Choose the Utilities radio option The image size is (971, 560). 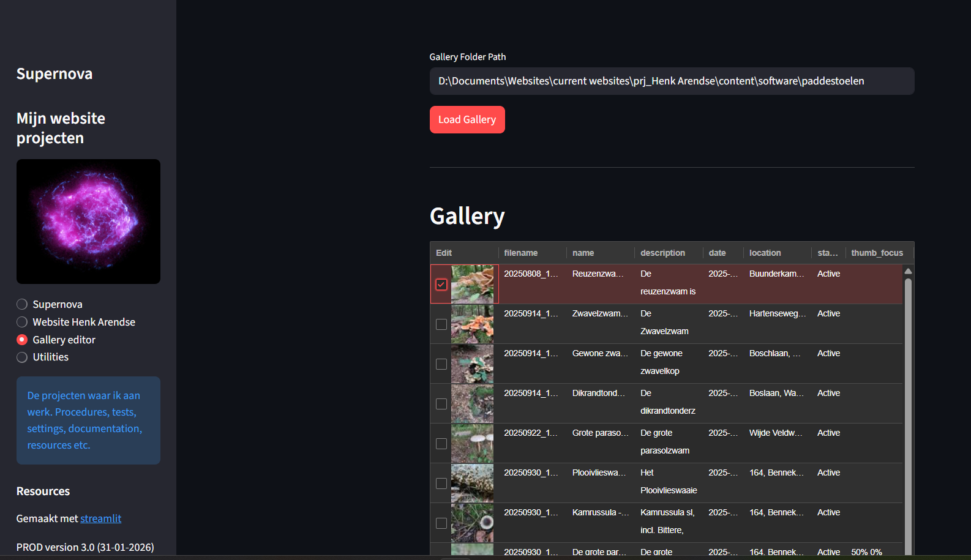tap(22, 357)
